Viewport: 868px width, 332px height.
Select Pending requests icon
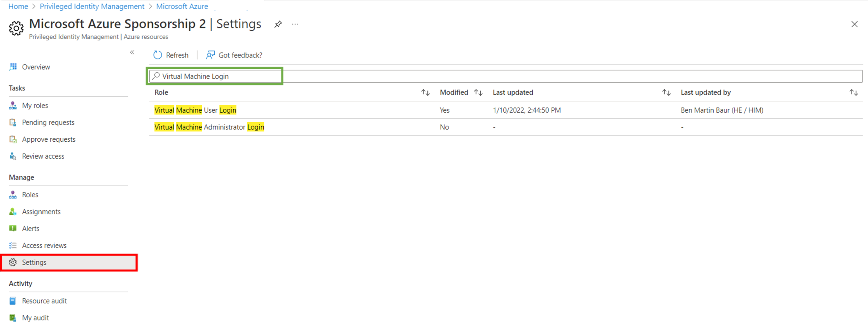point(13,122)
